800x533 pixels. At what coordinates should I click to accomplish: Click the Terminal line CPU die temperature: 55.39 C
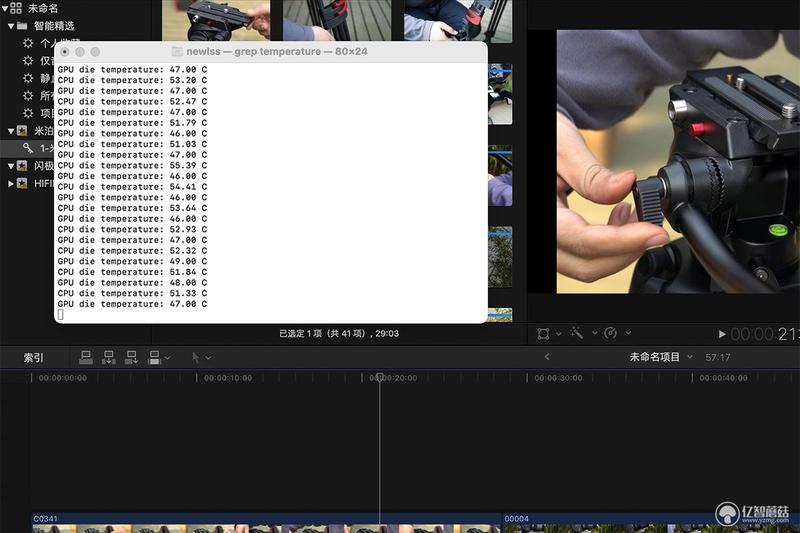[132, 165]
